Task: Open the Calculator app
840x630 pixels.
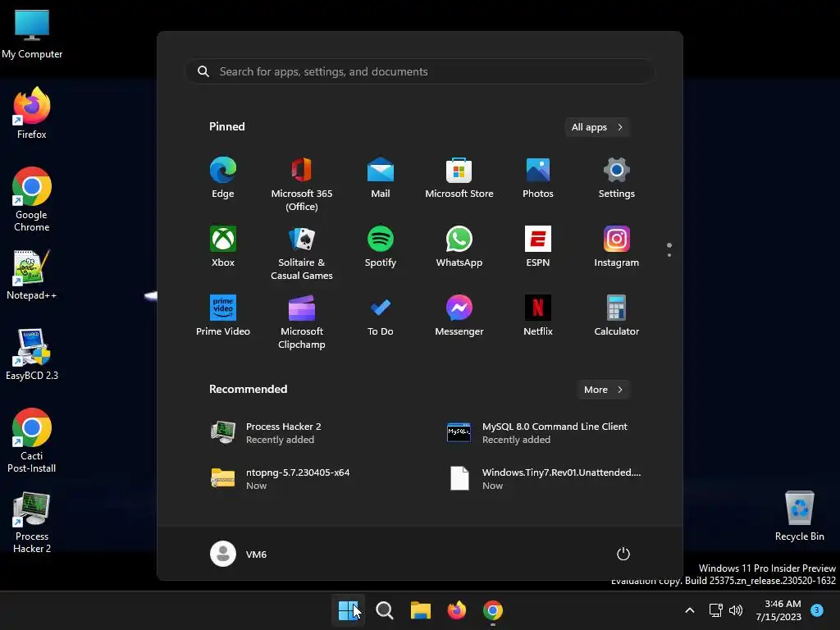Action: pyautogui.click(x=617, y=316)
